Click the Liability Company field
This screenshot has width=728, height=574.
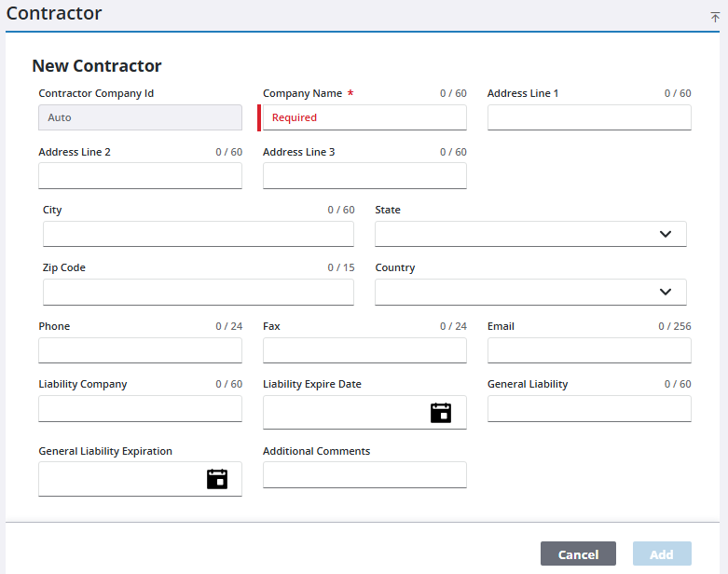[x=140, y=408]
